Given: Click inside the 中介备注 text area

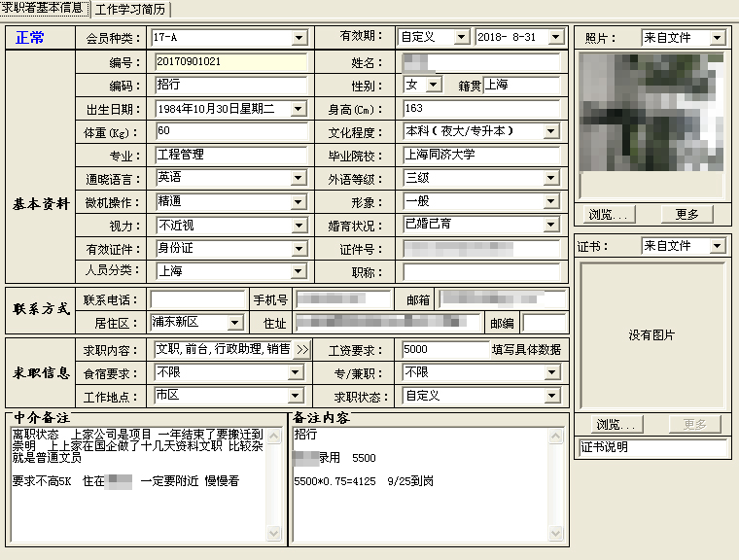Looking at the screenshot, I should coord(138,484).
